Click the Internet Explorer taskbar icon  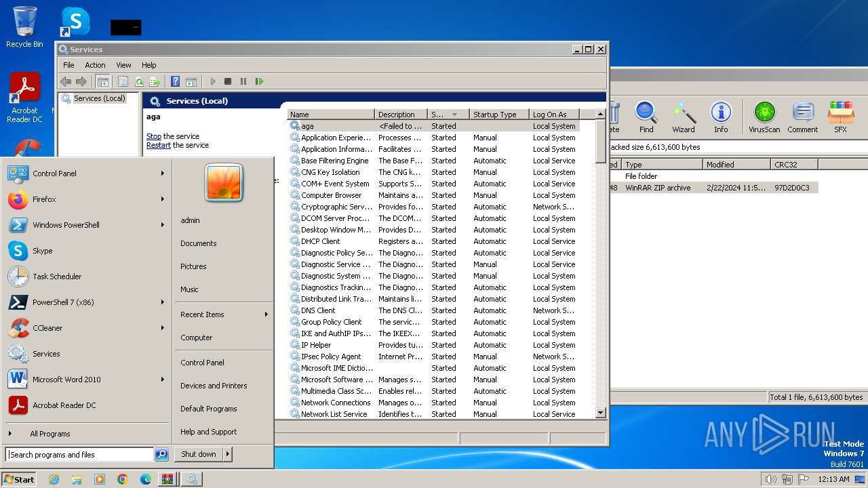(x=54, y=479)
